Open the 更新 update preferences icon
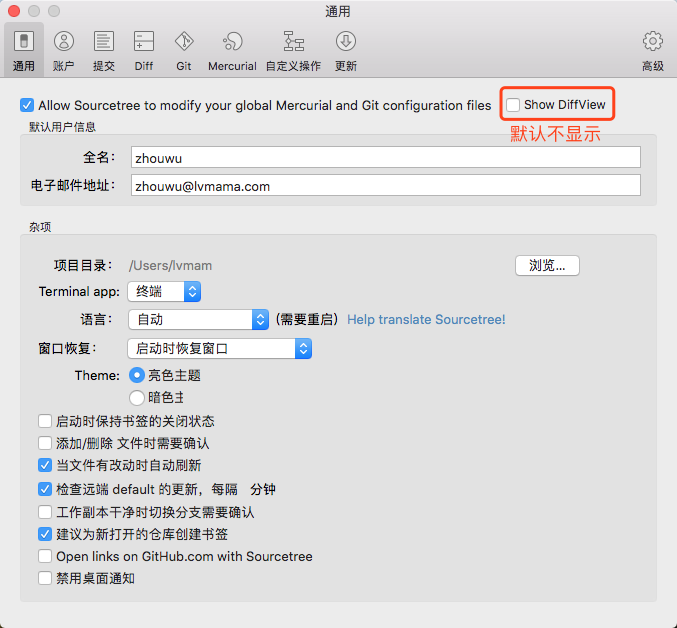The height and width of the screenshot is (628, 677). 346,49
